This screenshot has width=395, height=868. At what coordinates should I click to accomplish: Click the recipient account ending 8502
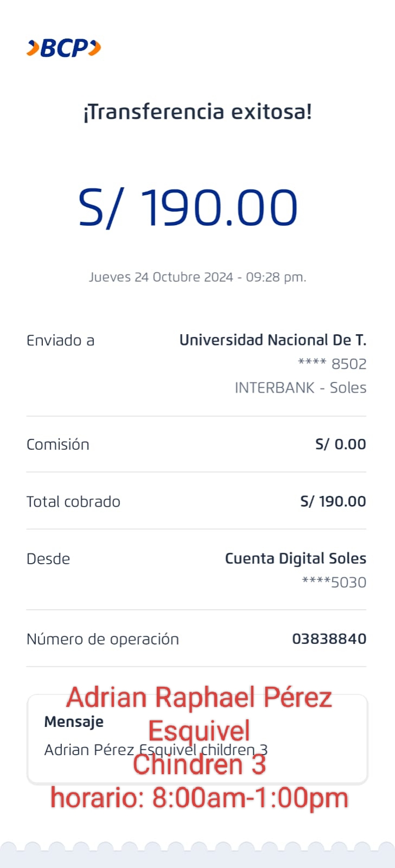coord(332,364)
